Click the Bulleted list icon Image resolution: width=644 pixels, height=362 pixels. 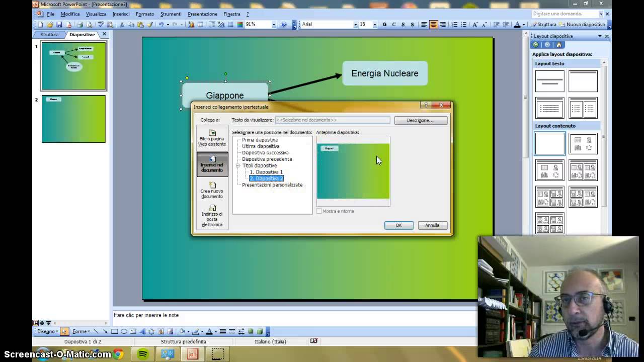point(464,25)
